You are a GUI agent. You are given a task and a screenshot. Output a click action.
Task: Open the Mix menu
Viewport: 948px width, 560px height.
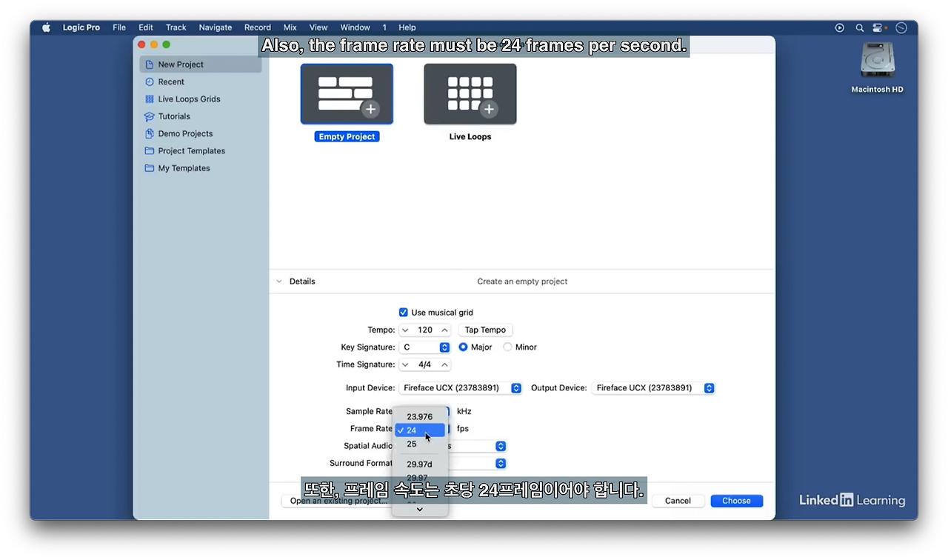point(290,27)
